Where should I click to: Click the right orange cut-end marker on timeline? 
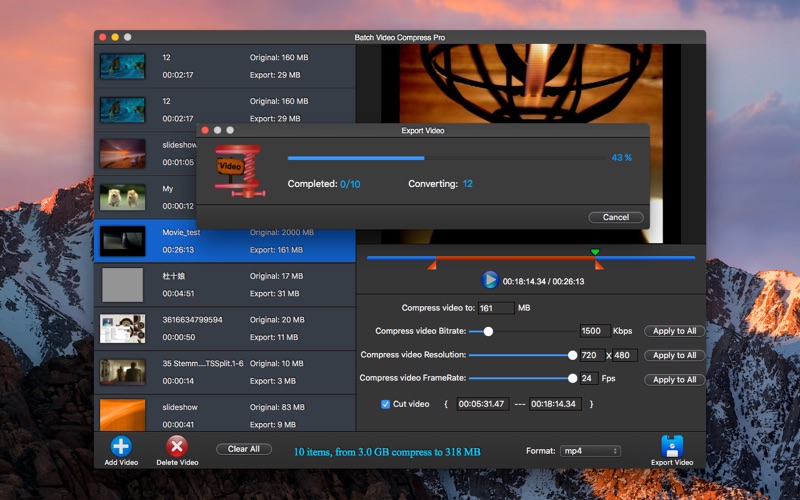[599, 265]
